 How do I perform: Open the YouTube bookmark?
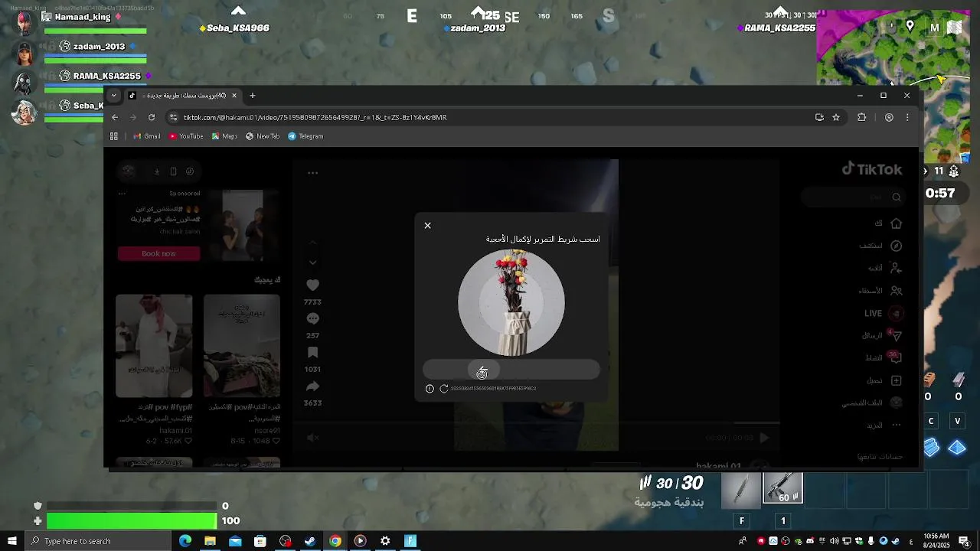coord(186,136)
